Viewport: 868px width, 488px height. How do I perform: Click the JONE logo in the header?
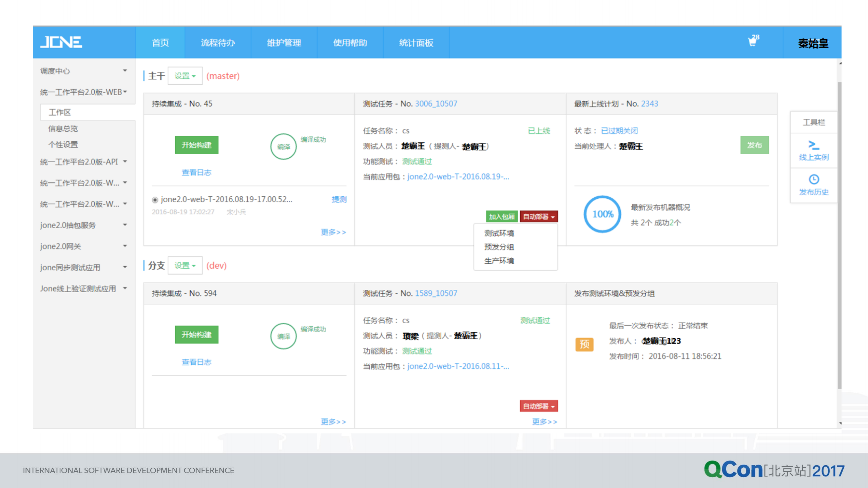click(62, 42)
